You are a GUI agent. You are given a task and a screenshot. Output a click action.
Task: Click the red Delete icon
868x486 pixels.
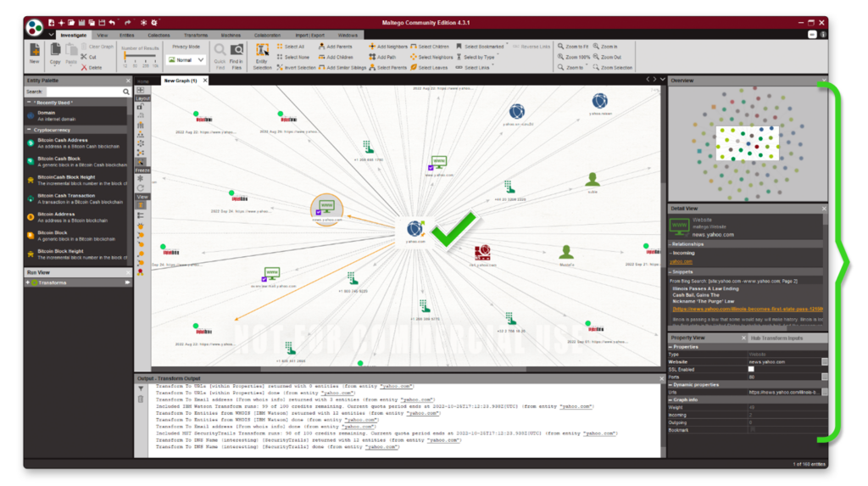(x=84, y=68)
